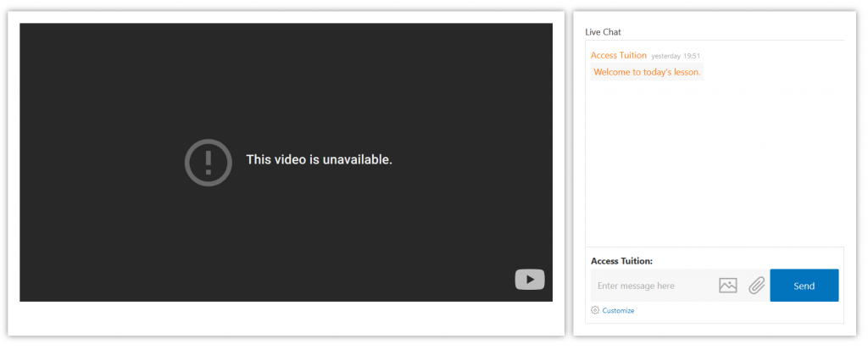Click the orange Access Tuition sender name
The image size is (868, 350).
618,55
